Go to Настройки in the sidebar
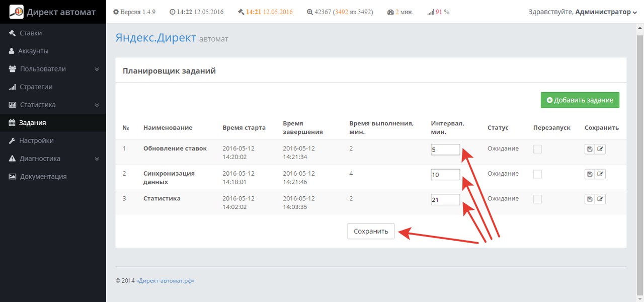 pos(36,141)
